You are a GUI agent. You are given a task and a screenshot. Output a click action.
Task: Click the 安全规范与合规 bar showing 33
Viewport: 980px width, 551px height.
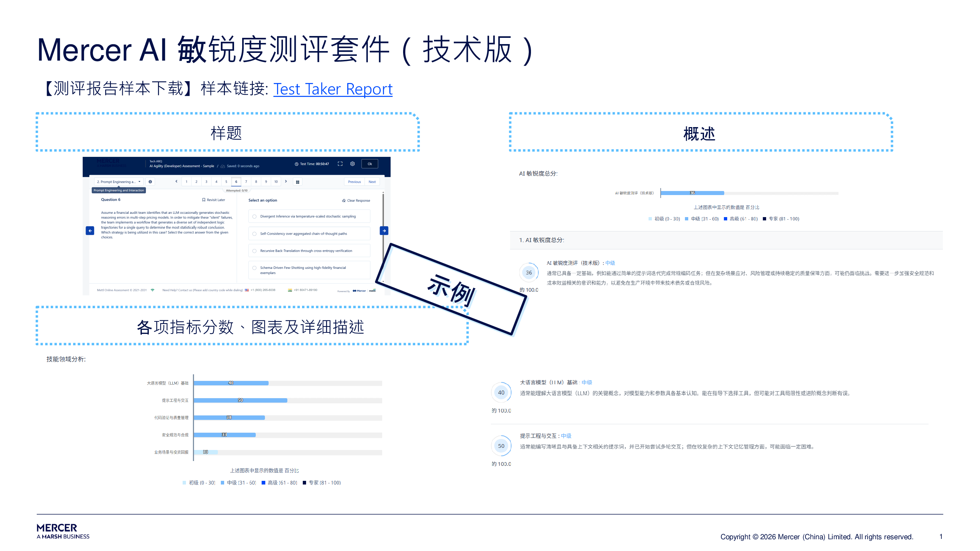pyautogui.click(x=225, y=435)
